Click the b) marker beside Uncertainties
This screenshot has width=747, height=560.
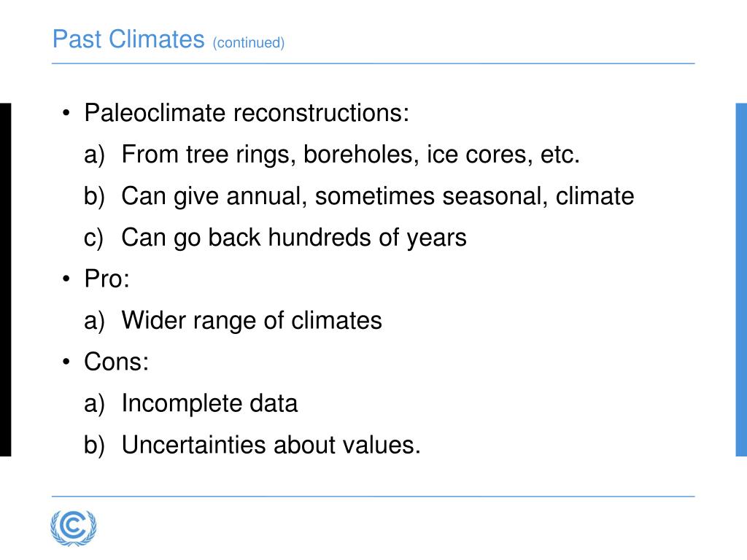tap(94, 446)
